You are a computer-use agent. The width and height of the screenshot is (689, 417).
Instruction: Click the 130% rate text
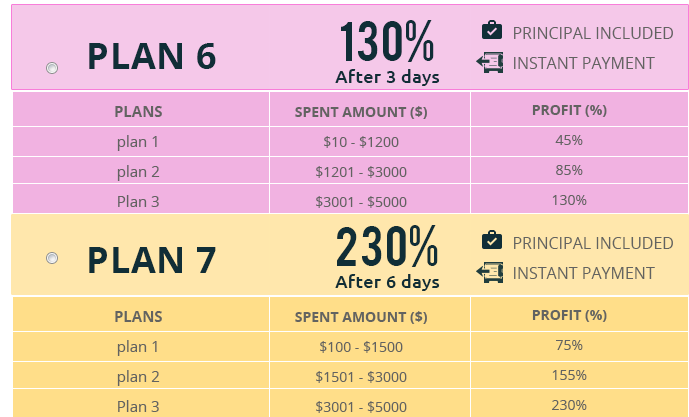pos(386,42)
